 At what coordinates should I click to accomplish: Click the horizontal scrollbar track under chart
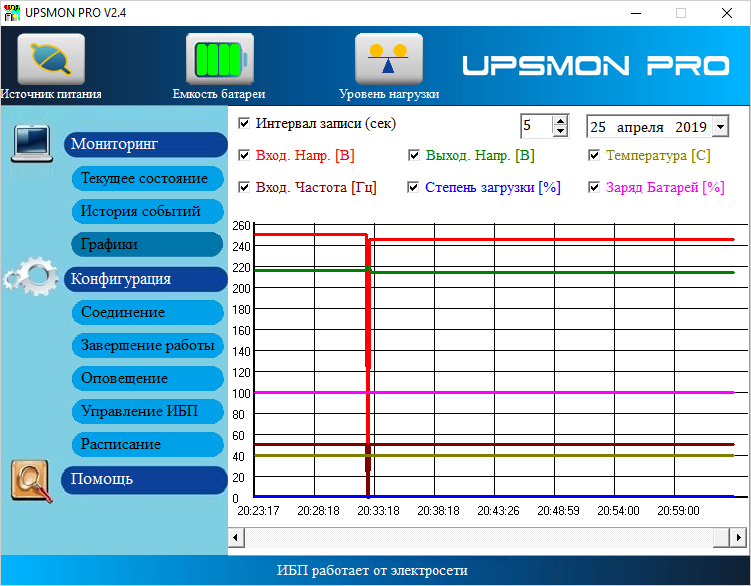click(479, 537)
